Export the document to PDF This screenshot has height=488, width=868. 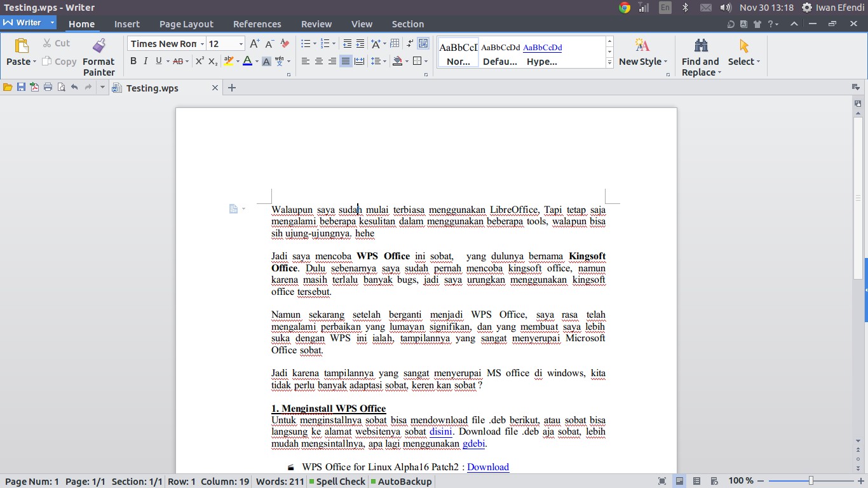34,88
